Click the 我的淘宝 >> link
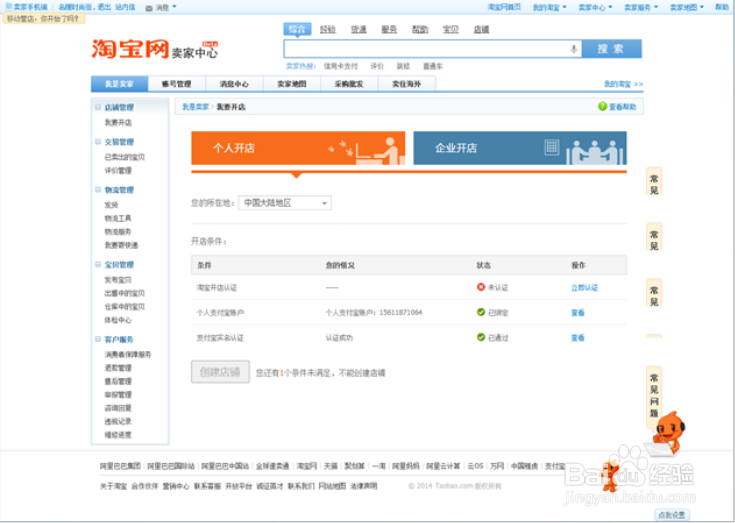 click(x=623, y=84)
